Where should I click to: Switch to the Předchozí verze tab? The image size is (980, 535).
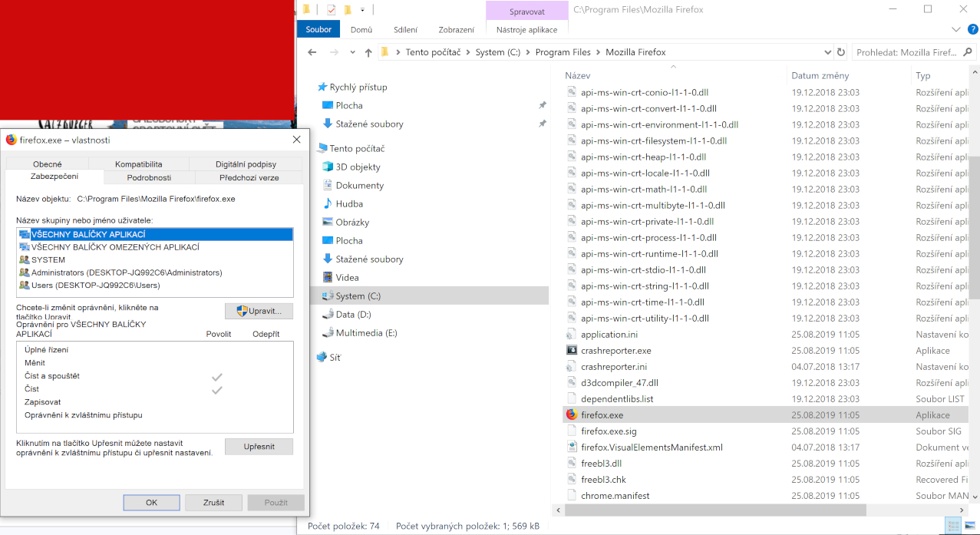[x=249, y=177]
